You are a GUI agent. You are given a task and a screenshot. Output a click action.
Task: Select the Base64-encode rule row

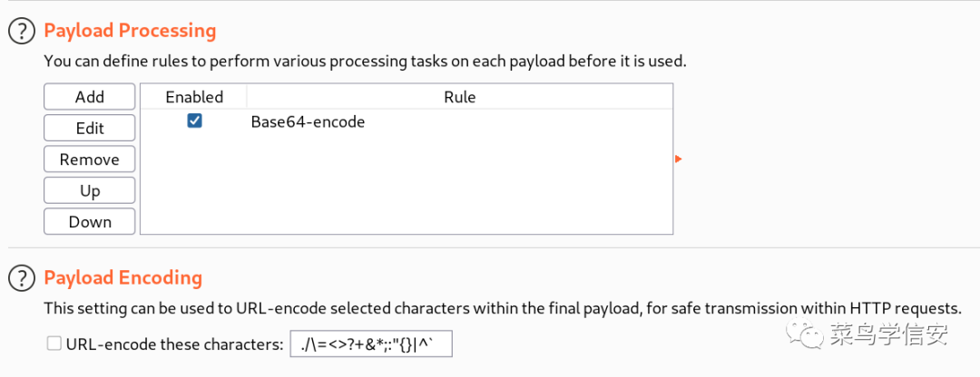pos(407,121)
